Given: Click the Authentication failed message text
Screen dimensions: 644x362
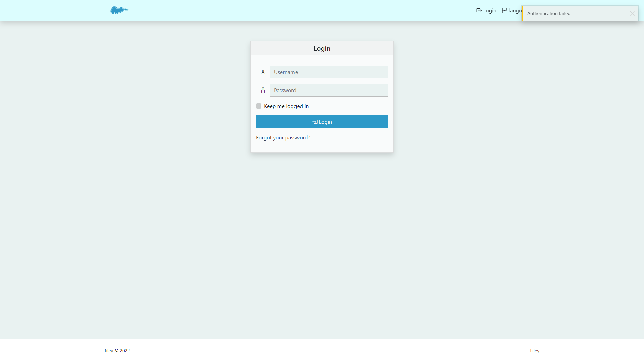Looking at the screenshot, I should pos(548,13).
